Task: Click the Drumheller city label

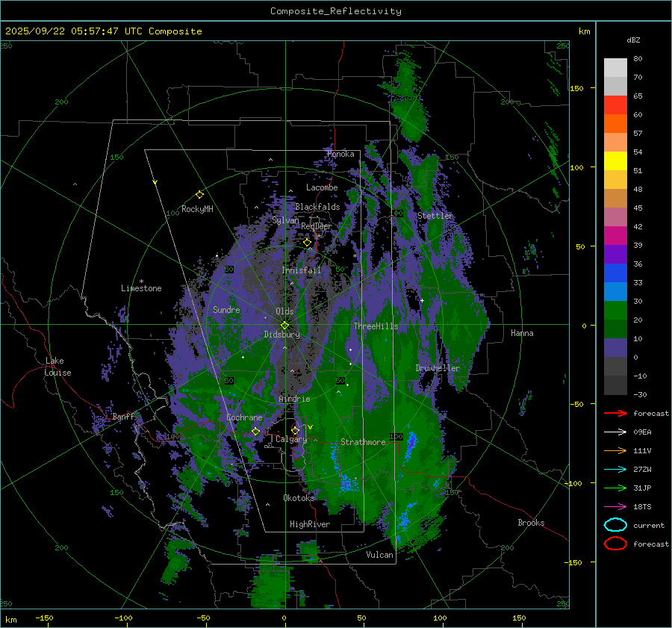Action: [438, 368]
